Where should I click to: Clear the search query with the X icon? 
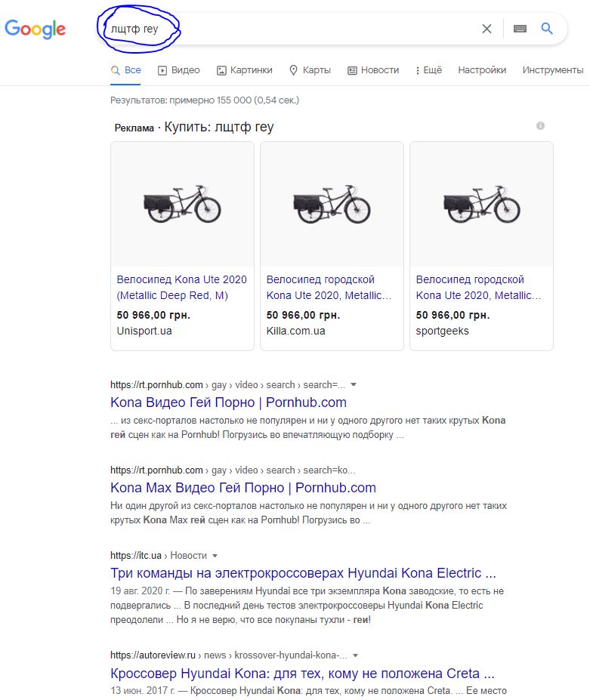487,29
